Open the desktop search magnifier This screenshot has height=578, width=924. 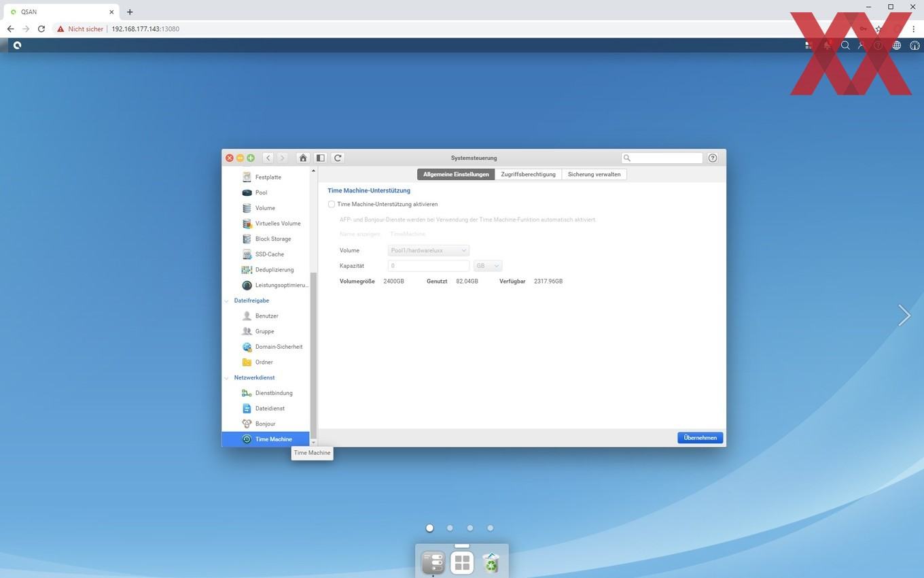pyautogui.click(x=845, y=46)
